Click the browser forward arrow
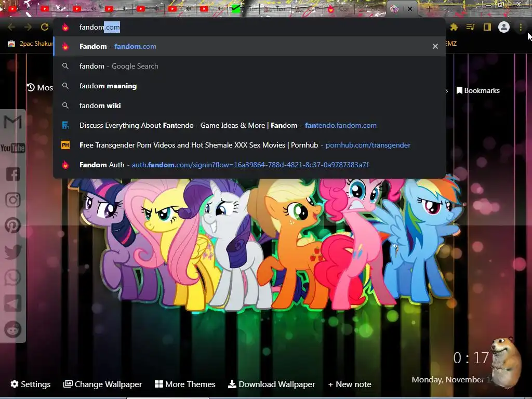This screenshot has height=399, width=532. point(28,27)
